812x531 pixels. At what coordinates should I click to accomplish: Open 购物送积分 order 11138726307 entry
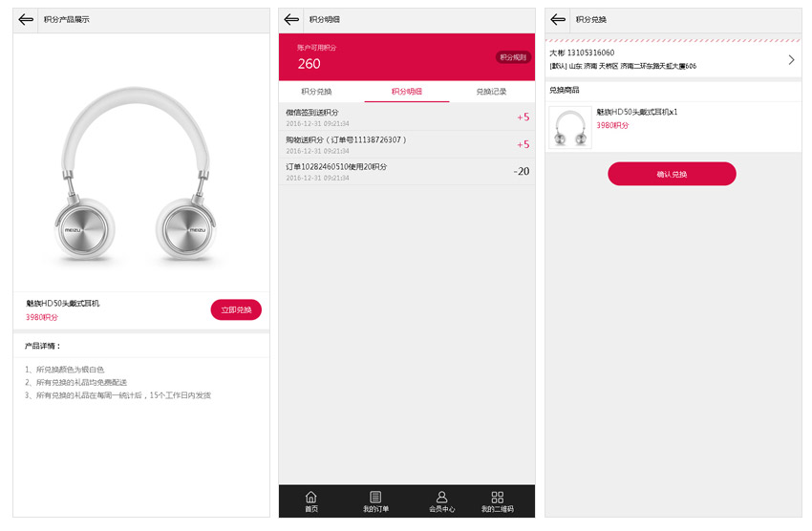407,144
